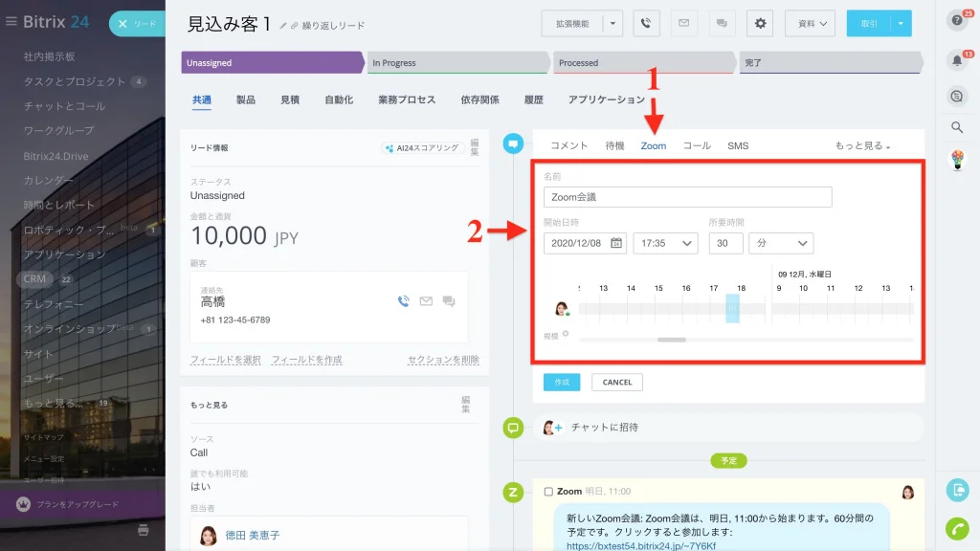This screenshot has height=551, width=980.
Task: Select the コール tab in timeline
Action: coord(697,145)
